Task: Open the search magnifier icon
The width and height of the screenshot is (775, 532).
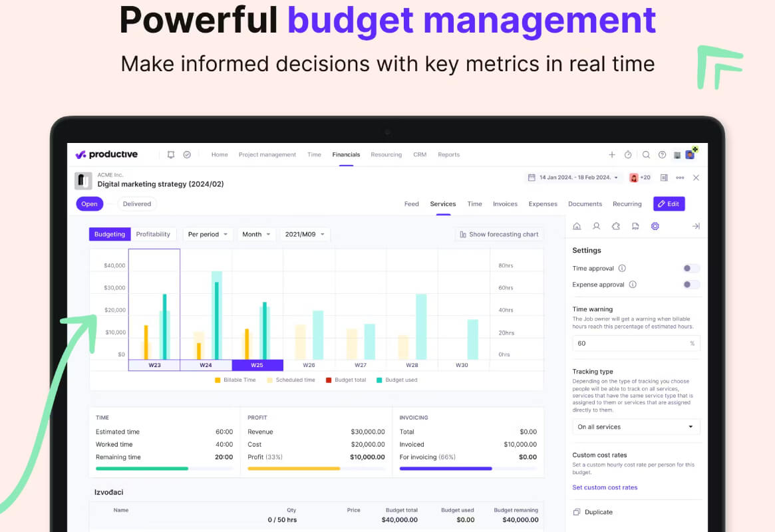Action: (646, 154)
